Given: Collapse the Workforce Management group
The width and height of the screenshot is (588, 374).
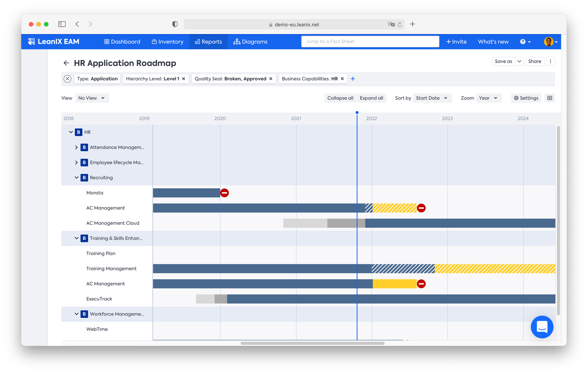Looking at the screenshot, I should tap(76, 314).
